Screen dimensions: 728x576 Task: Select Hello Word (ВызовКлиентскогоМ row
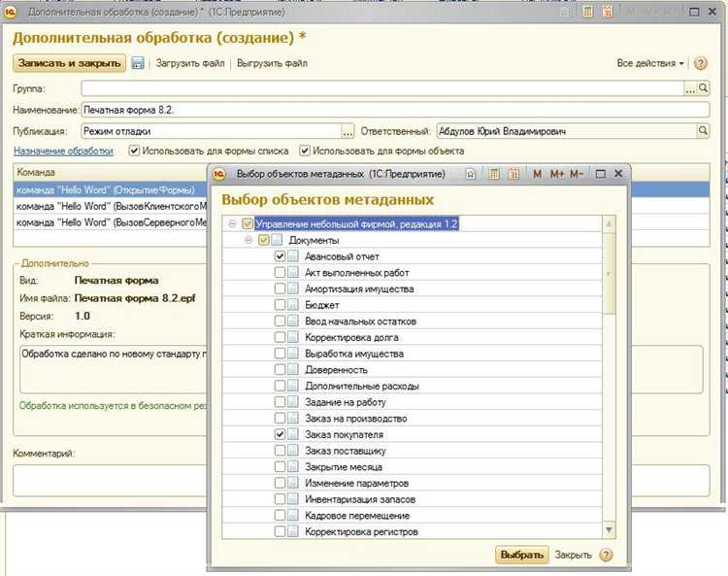(x=112, y=206)
